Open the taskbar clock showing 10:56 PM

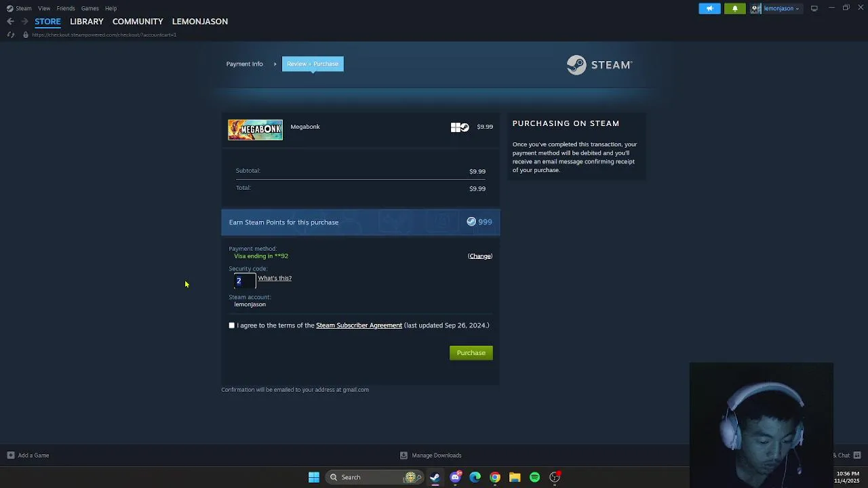coord(847,477)
